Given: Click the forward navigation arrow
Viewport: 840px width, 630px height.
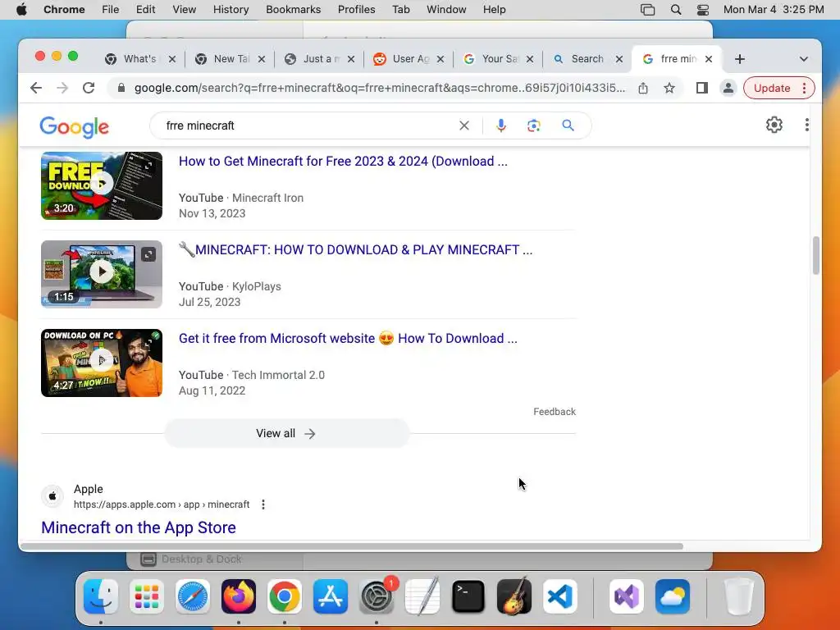Looking at the screenshot, I should (62, 88).
